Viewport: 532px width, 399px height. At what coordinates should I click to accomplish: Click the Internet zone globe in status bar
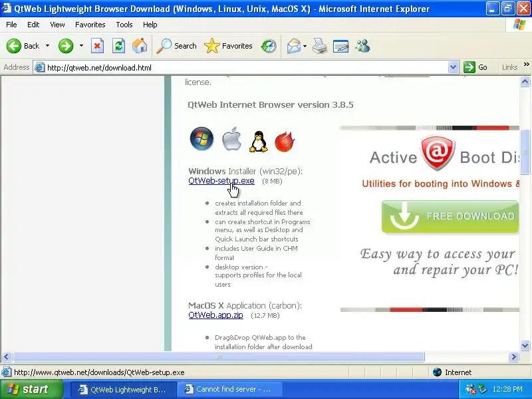tap(438, 372)
